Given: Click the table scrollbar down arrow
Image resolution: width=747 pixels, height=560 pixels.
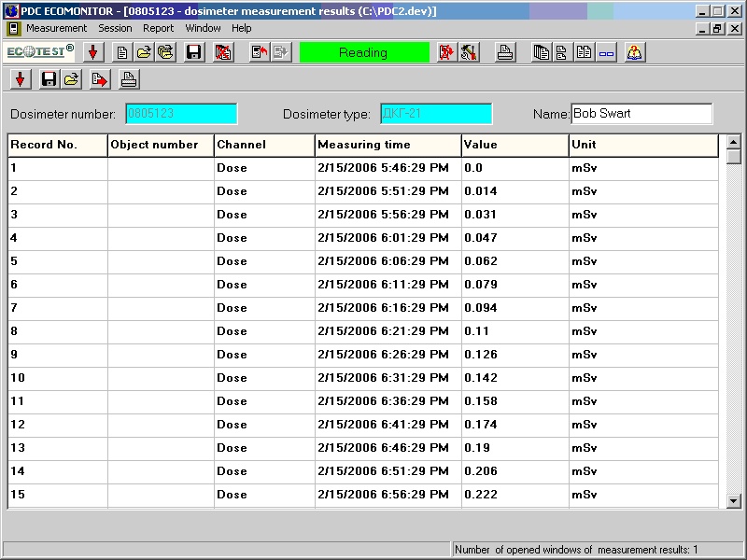Looking at the screenshot, I should 734,500.
